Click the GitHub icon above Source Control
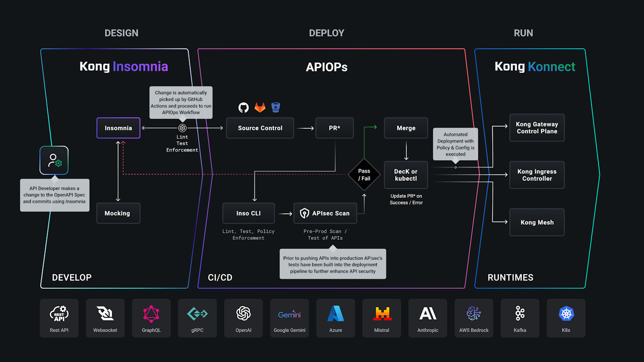This screenshot has height=362, width=644. [243, 107]
